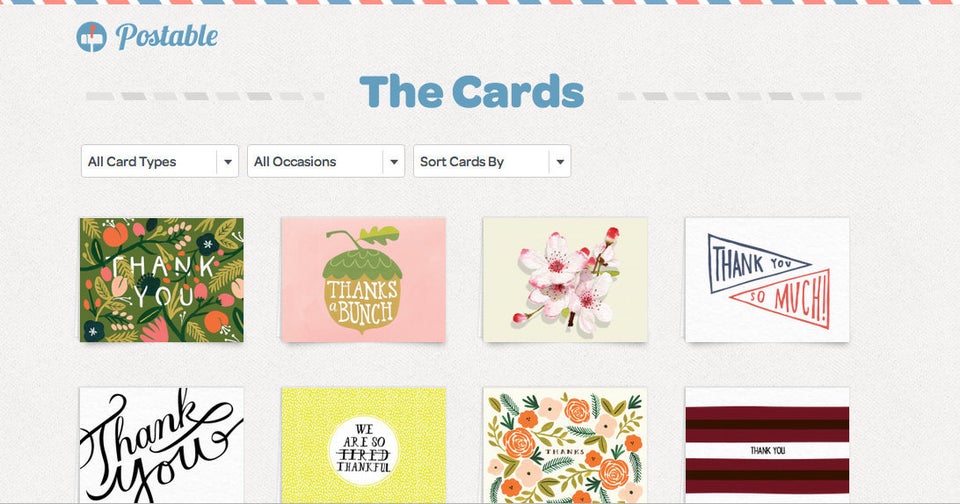Open the Postable wordmark home link

[167, 36]
